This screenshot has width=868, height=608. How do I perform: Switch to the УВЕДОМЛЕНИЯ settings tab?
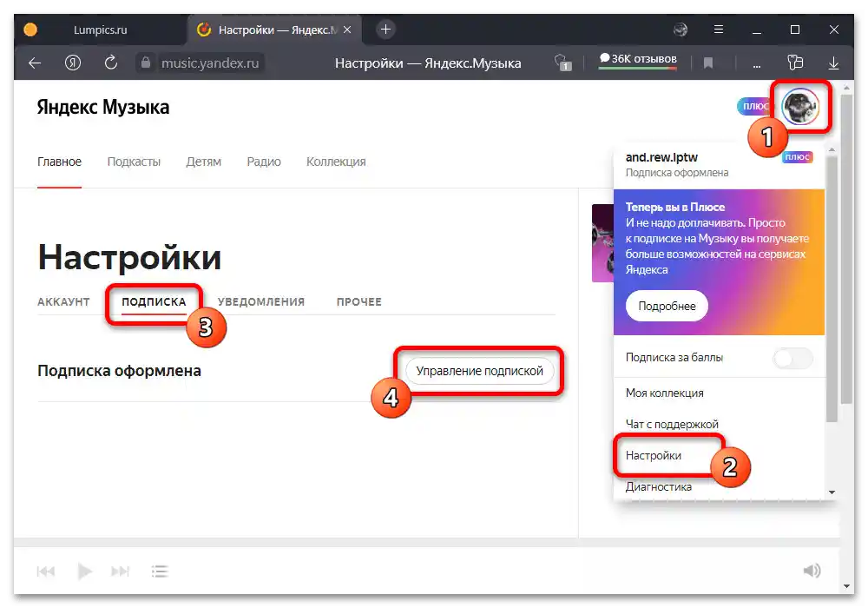(x=260, y=301)
